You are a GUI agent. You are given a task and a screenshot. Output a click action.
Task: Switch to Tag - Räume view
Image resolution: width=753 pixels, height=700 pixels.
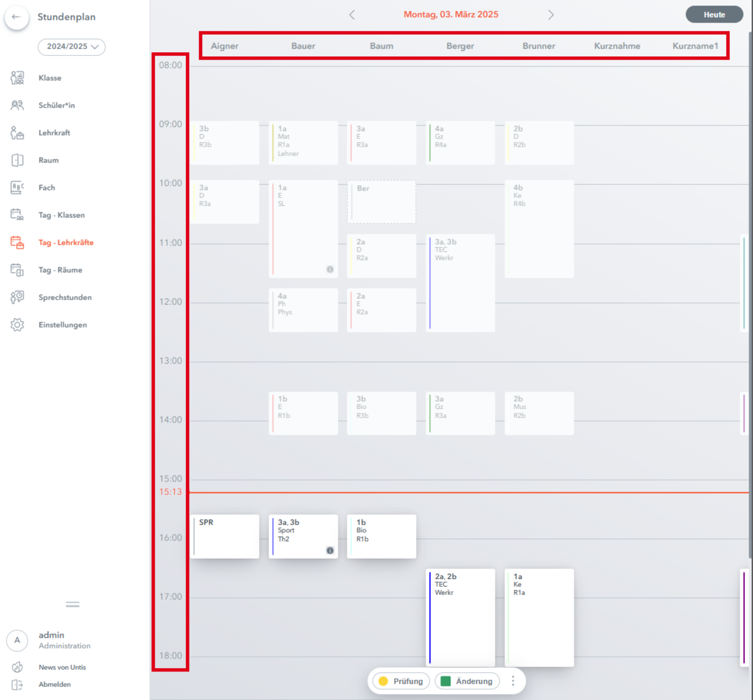(60, 270)
